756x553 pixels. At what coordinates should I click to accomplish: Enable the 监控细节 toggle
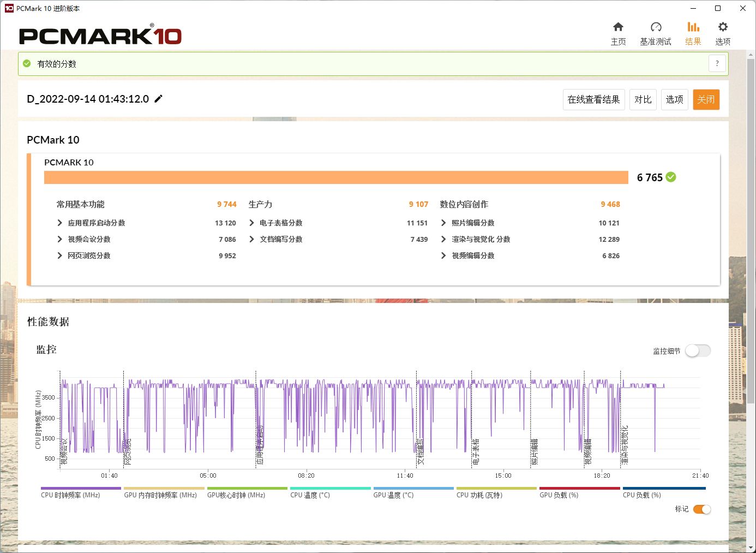point(698,351)
